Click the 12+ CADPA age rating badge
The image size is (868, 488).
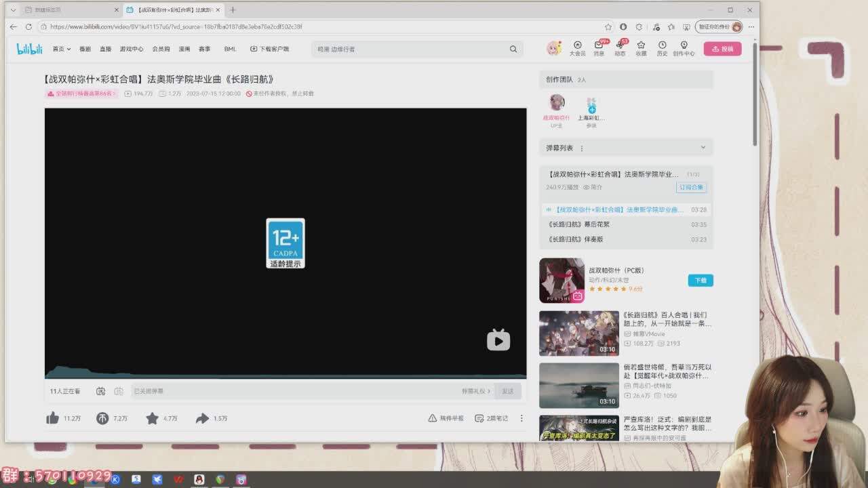coord(285,243)
